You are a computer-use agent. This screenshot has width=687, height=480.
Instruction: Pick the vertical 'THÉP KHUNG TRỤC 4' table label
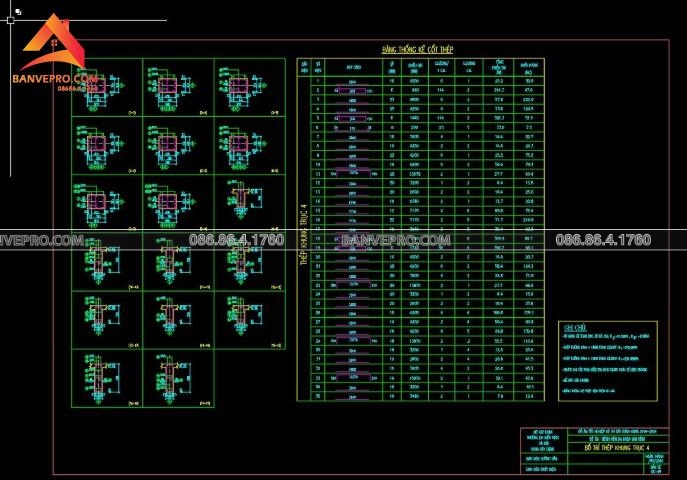304,235
